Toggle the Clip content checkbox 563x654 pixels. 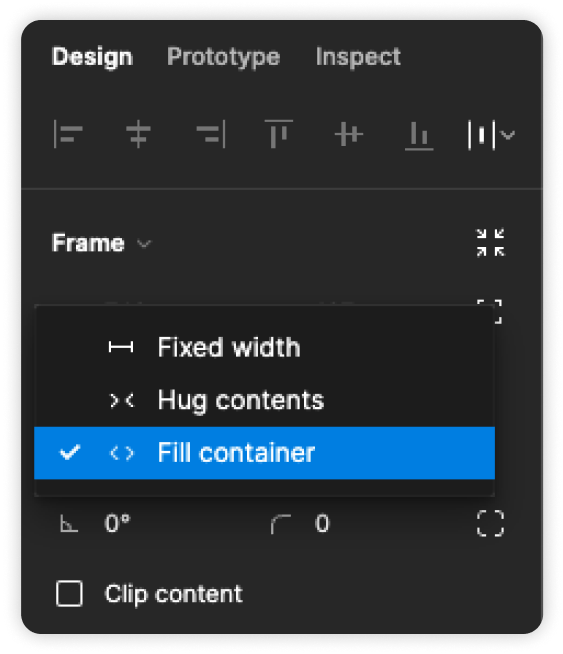69,593
